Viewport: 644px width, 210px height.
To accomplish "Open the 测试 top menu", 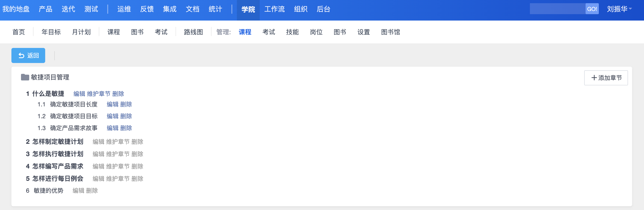I will click(91, 9).
